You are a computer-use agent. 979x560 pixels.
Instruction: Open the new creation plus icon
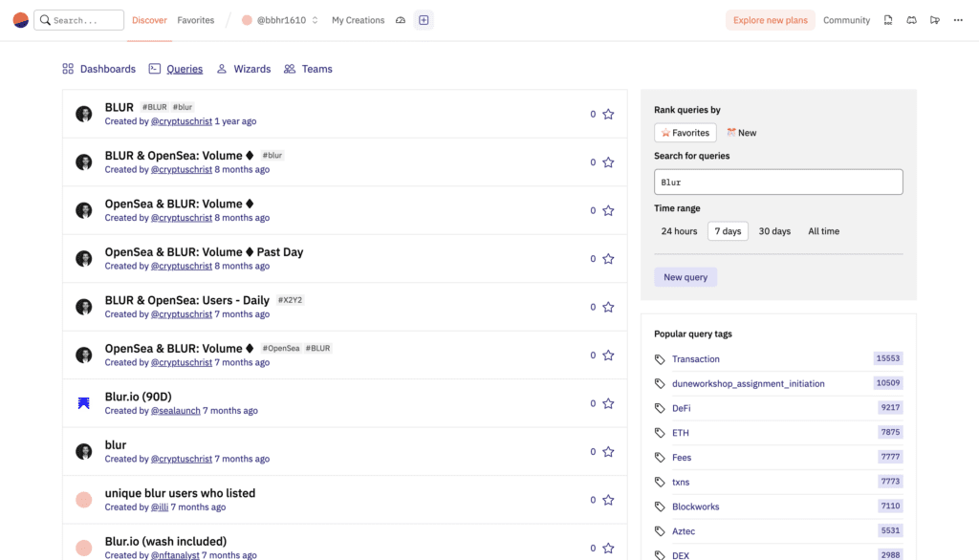point(424,20)
